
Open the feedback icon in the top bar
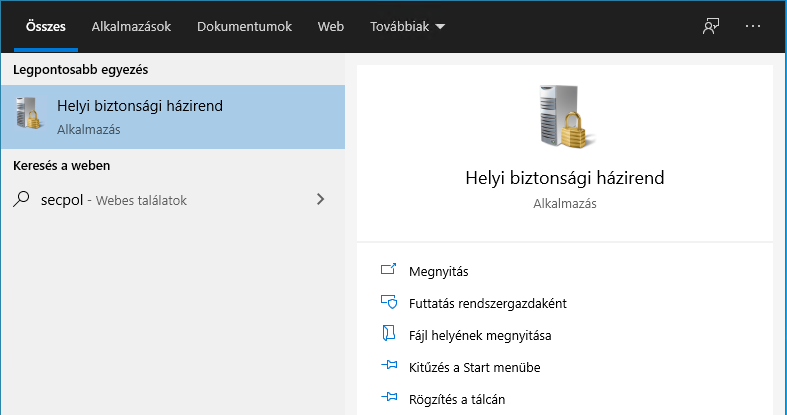pyautogui.click(x=711, y=27)
